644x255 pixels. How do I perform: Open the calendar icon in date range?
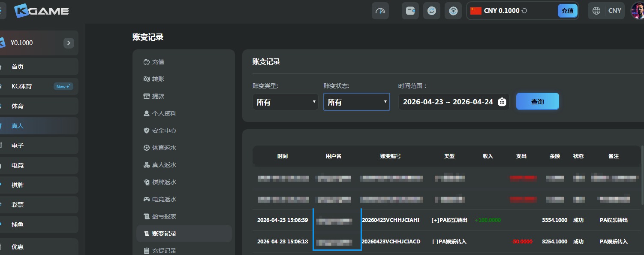pyautogui.click(x=502, y=102)
